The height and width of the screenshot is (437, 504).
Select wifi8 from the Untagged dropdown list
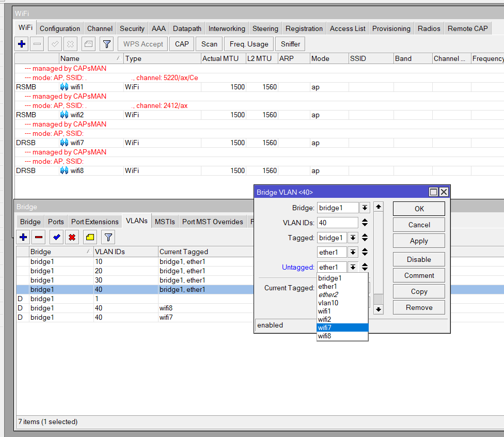click(x=325, y=336)
